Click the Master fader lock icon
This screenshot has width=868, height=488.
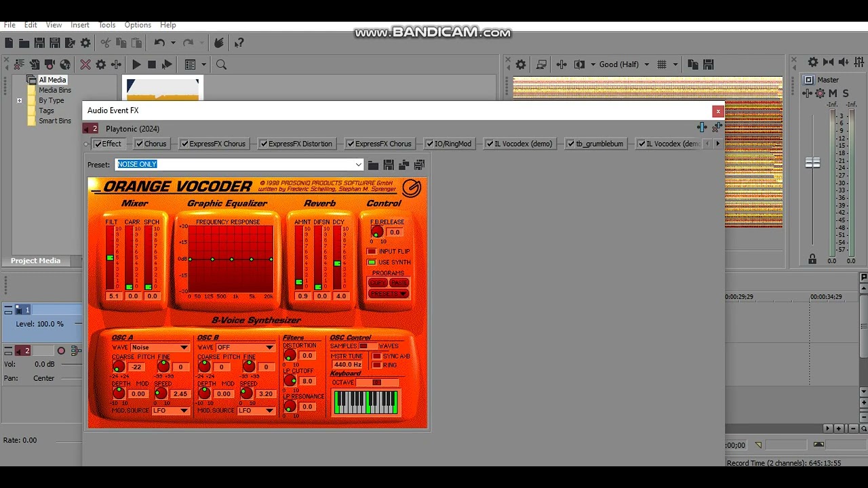812,259
